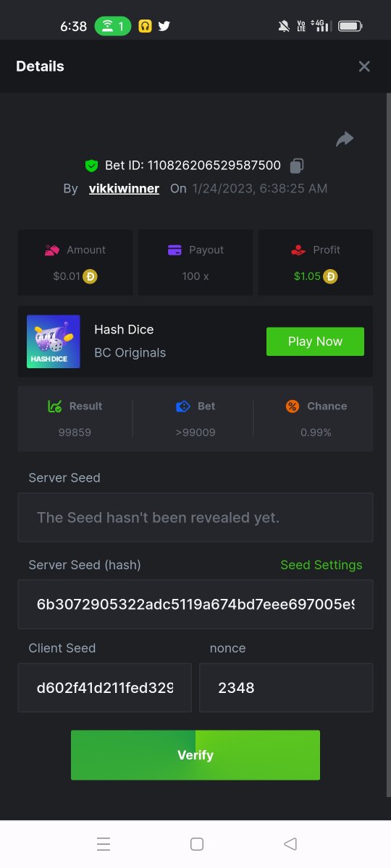Select the nonce field showing 2348

286,688
